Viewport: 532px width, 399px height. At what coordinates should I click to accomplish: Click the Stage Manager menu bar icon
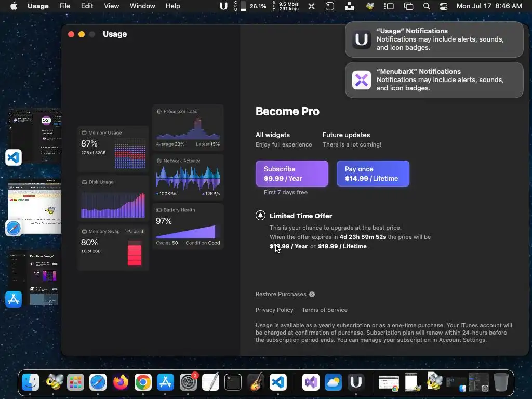click(x=389, y=6)
